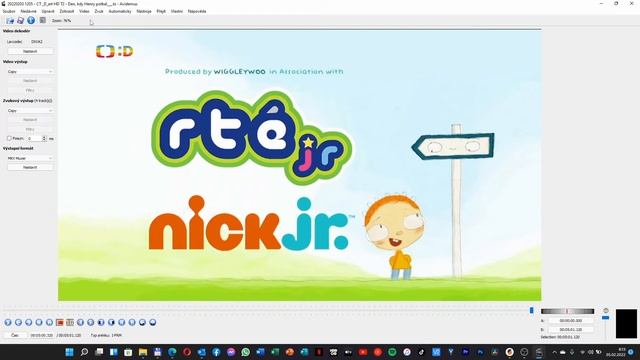Open the Zvukový výstup Copy dropdown

click(30, 111)
